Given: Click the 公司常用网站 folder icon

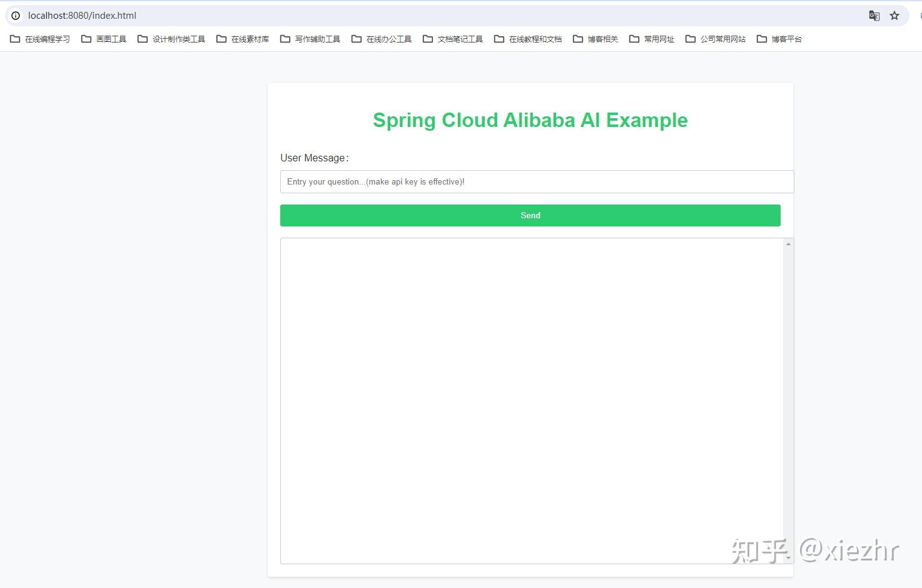Looking at the screenshot, I should [x=690, y=38].
